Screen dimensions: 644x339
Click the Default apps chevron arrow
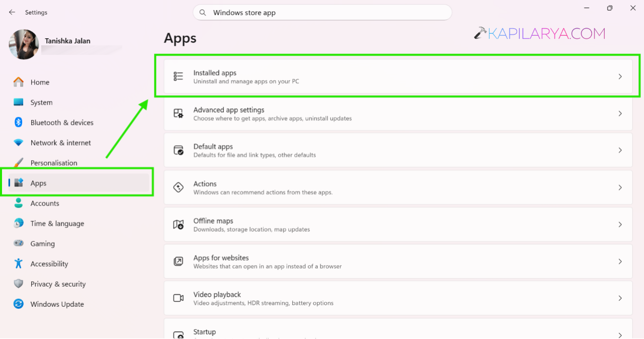pos(620,150)
